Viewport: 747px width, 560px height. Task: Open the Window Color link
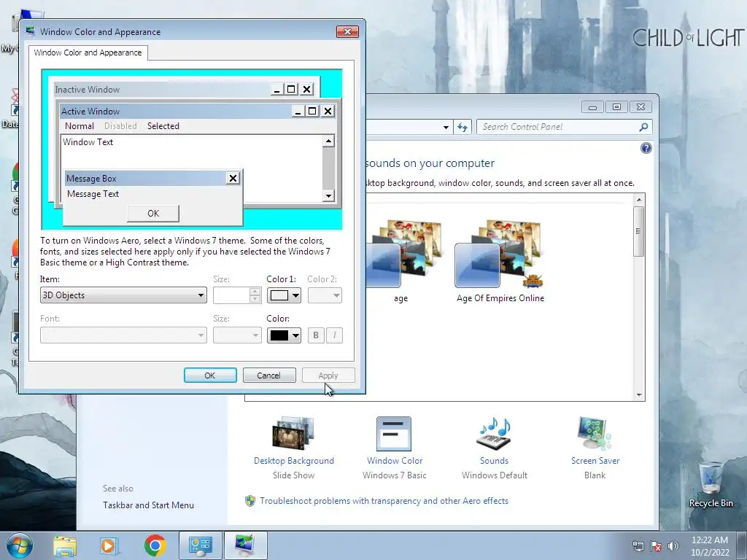[395, 461]
